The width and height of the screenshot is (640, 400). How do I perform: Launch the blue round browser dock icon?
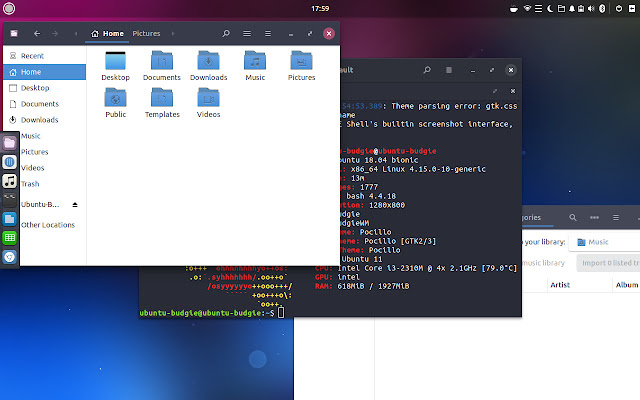pos(9,162)
